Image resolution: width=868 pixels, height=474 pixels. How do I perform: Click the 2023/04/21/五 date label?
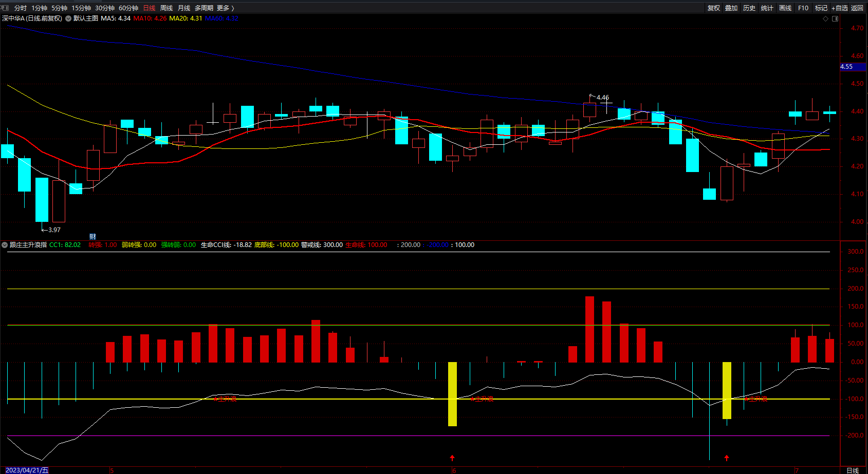pyautogui.click(x=27, y=470)
